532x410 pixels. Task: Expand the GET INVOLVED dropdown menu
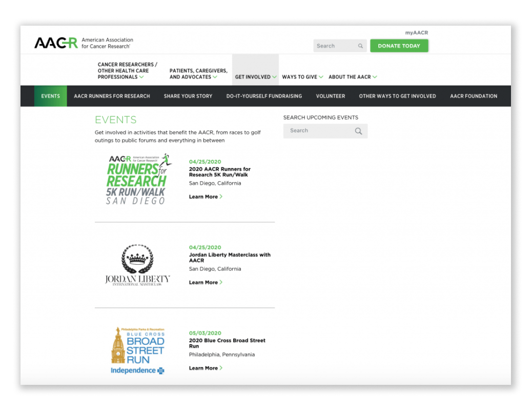point(254,76)
